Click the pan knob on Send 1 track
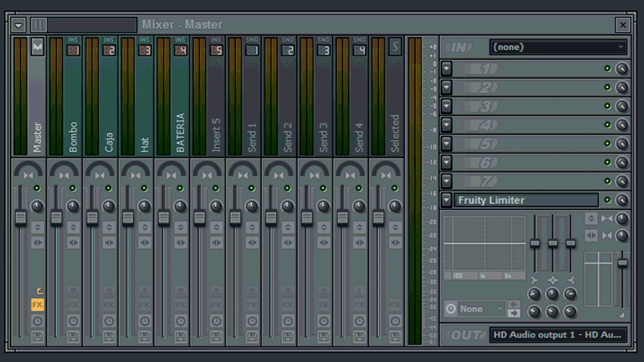This screenshot has height=362, width=644. (252, 206)
